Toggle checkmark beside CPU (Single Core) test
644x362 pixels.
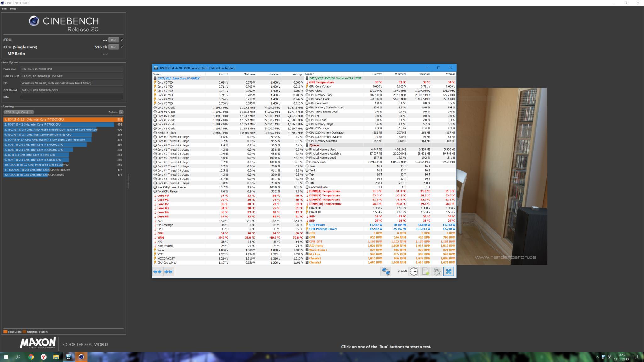(x=122, y=47)
